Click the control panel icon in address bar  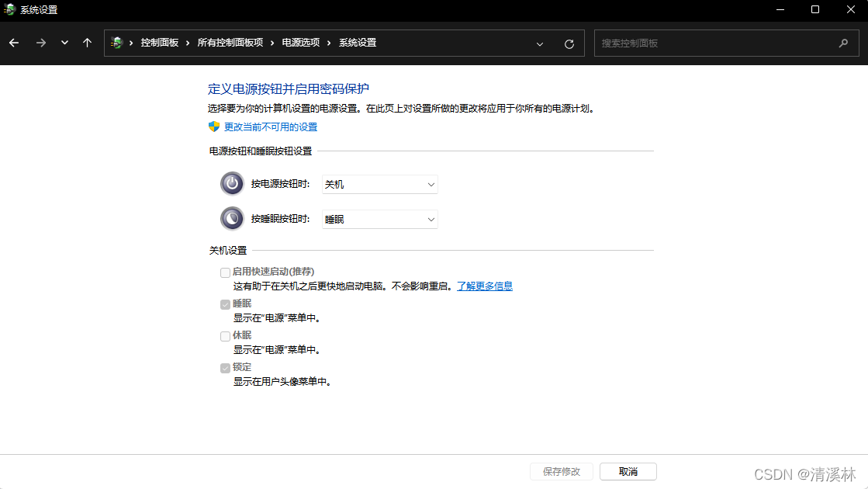116,43
